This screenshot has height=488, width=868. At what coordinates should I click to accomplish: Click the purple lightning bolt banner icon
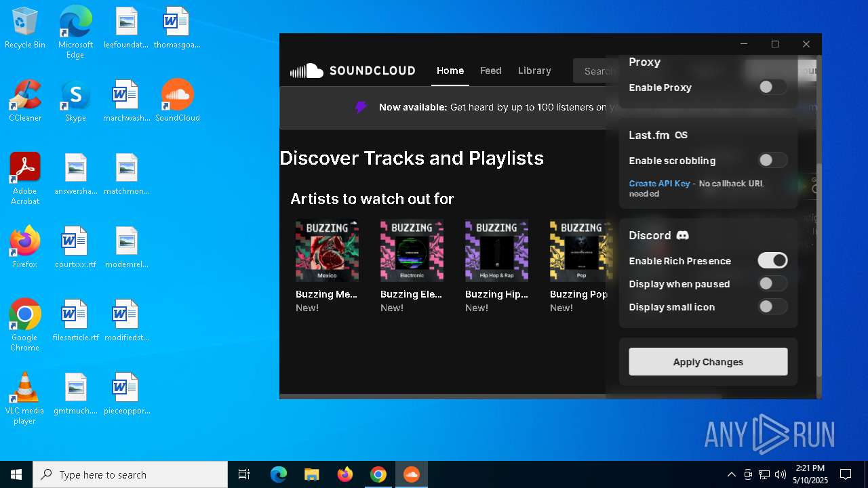(x=361, y=107)
